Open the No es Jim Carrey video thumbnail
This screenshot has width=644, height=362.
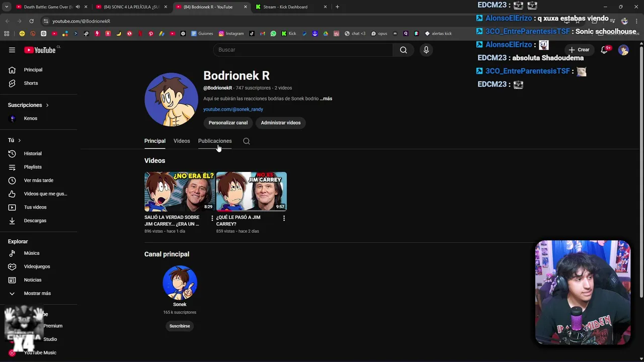tap(252, 192)
